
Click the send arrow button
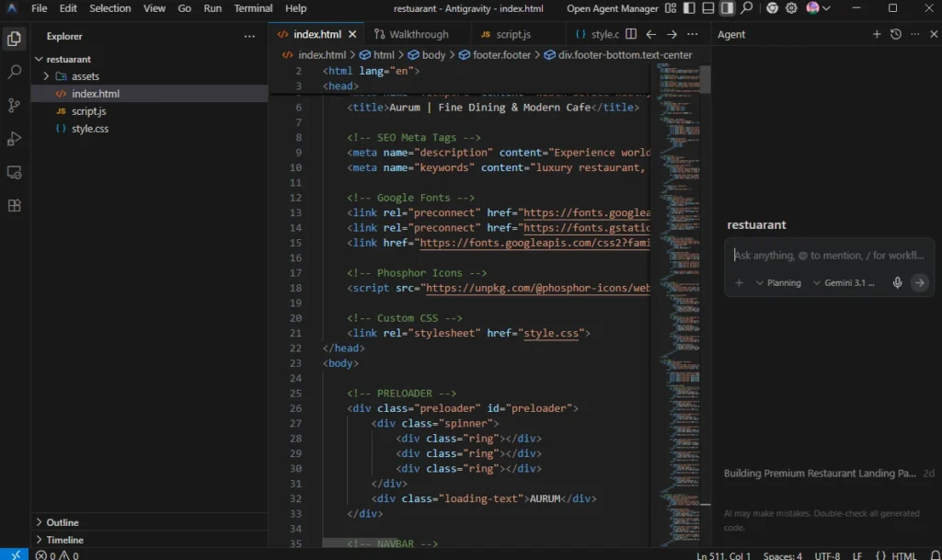[x=919, y=282]
